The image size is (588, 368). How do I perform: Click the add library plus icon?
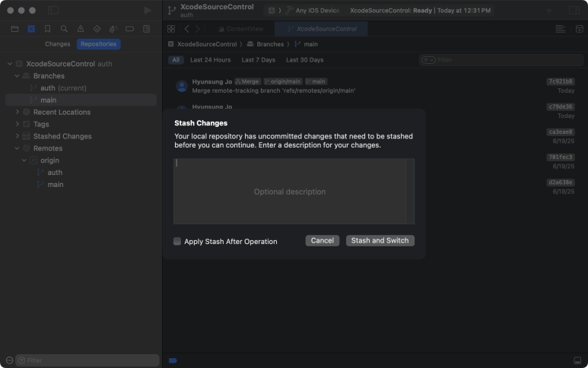point(549,11)
